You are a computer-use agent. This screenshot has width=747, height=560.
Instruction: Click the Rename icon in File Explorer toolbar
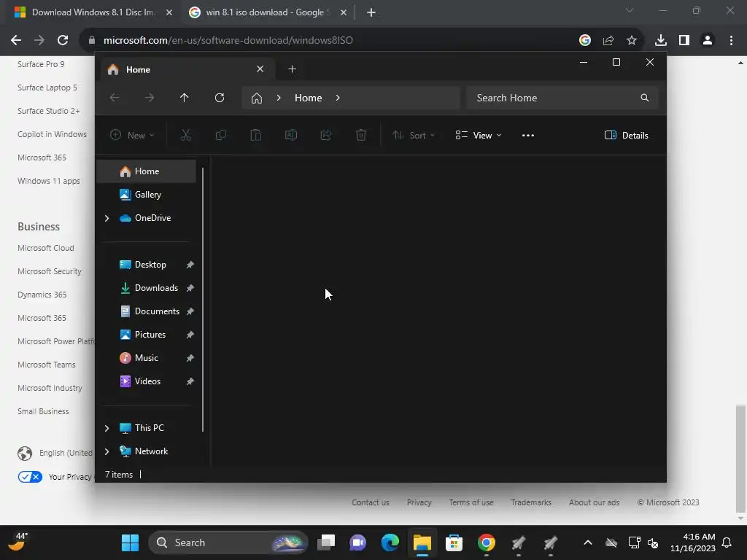click(291, 135)
